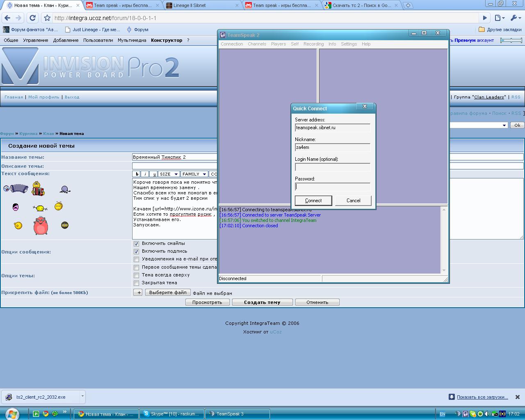
Task: Click the Описание темы input field
Action: tap(328, 166)
